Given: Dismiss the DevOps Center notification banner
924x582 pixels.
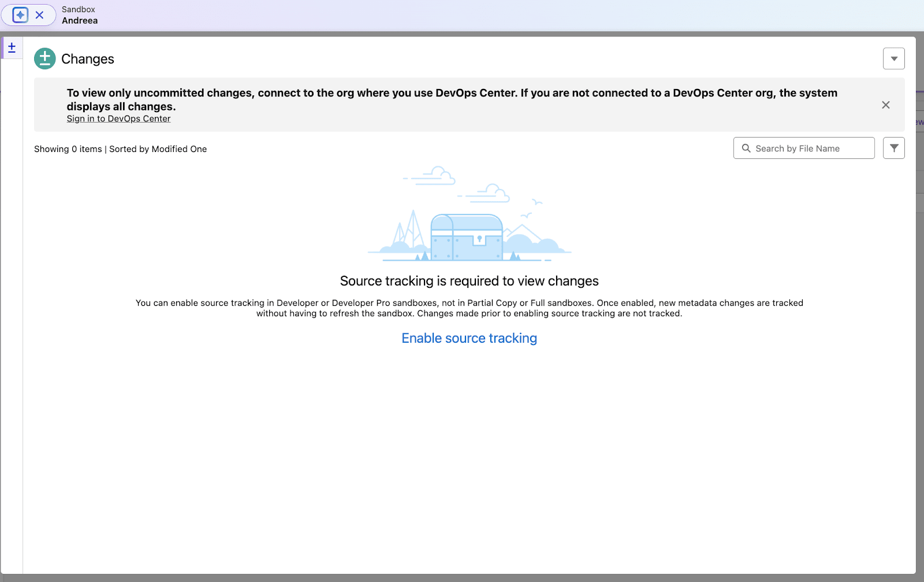Looking at the screenshot, I should point(885,105).
